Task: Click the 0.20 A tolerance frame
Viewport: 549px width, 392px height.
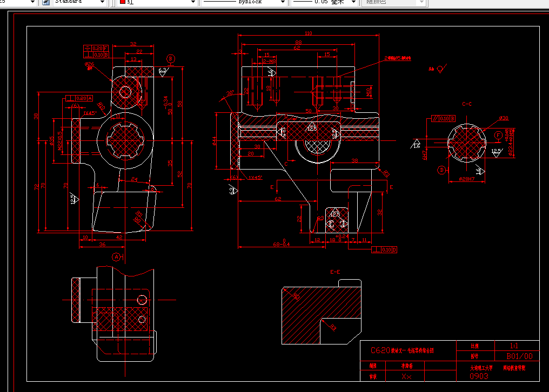Action: pyautogui.click(x=79, y=98)
